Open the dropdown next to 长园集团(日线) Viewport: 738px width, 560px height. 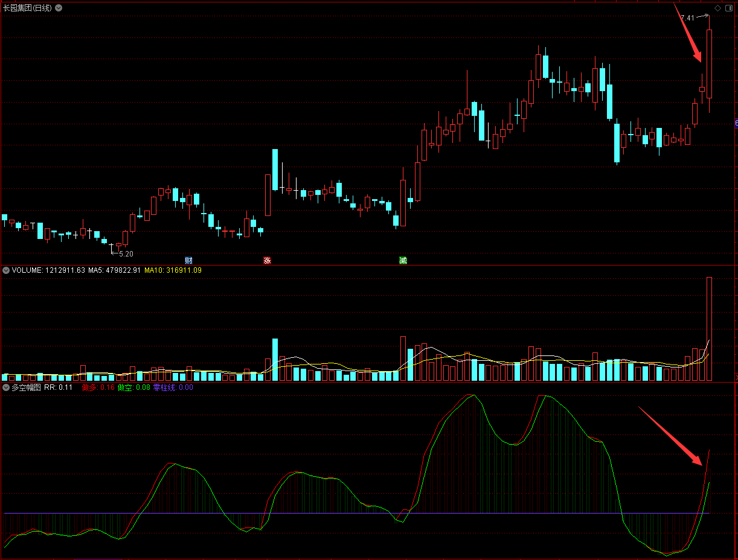tap(59, 8)
